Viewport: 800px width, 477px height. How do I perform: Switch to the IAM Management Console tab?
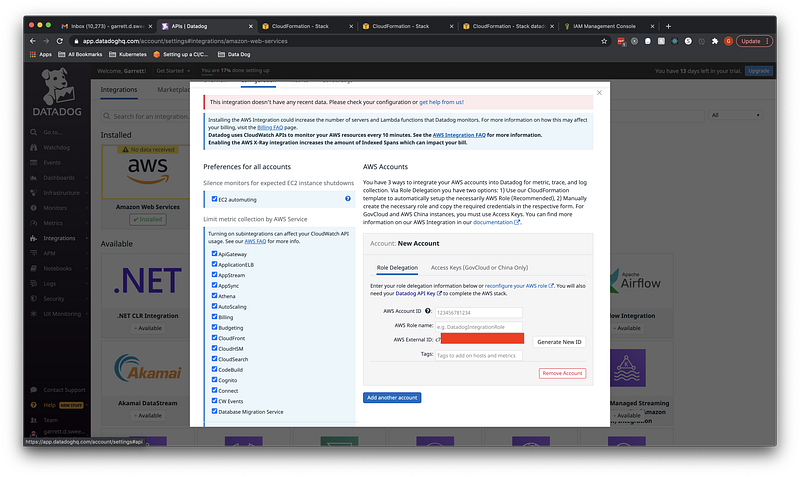point(609,26)
